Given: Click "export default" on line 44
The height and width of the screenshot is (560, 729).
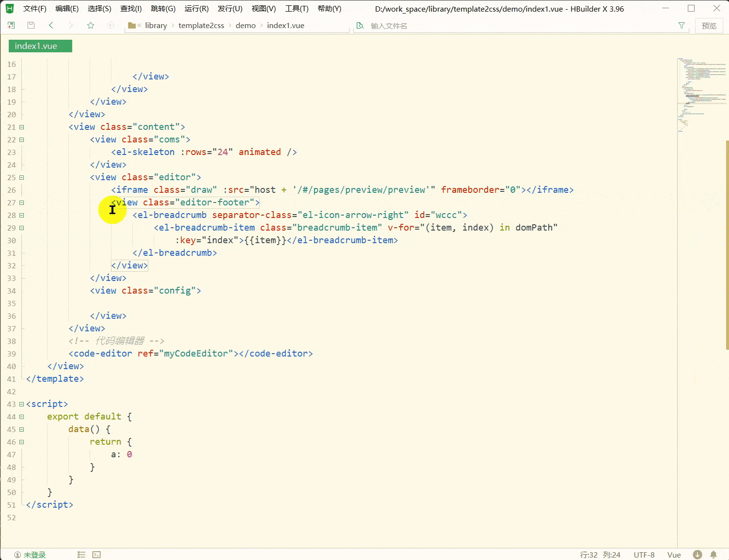Looking at the screenshot, I should click(x=84, y=417).
